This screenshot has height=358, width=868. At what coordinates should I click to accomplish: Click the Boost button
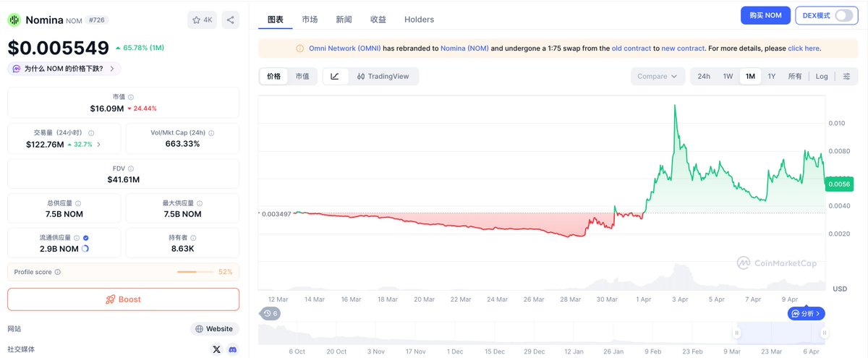coord(123,299)
